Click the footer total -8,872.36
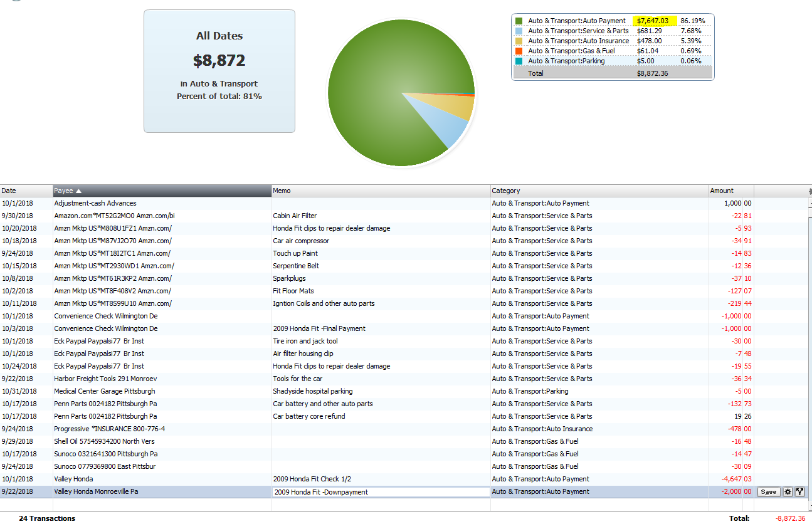Screen dimensions: 812x524 pos(790,518)
